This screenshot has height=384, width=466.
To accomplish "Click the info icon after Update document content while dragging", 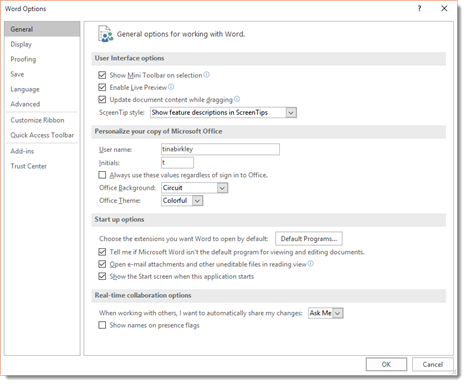I will (237, 99).
